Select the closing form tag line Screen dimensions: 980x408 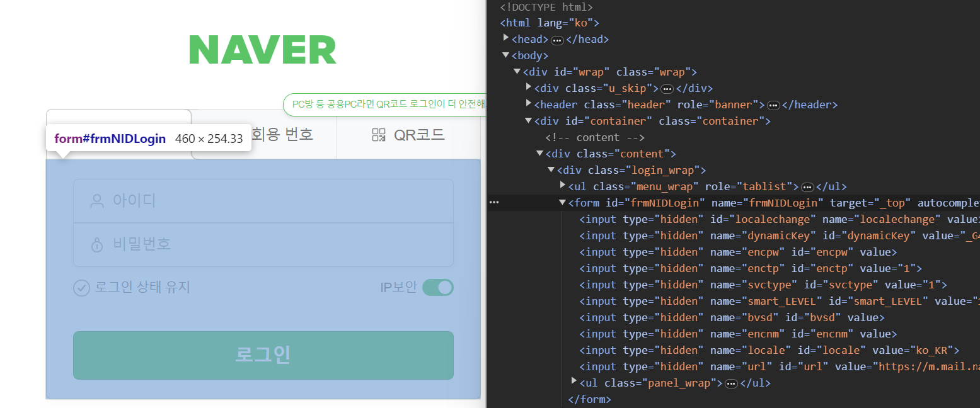(590, 399)
